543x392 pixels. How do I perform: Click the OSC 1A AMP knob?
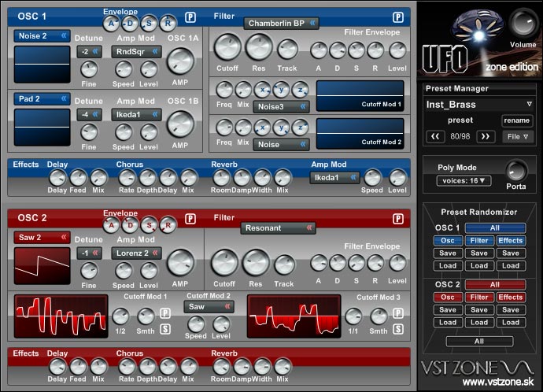180,61
